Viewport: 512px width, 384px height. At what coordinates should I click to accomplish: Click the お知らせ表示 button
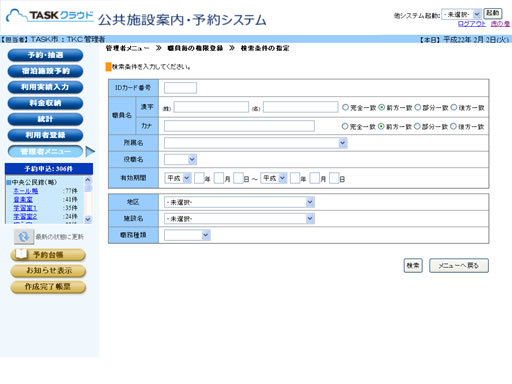point(48,271)
